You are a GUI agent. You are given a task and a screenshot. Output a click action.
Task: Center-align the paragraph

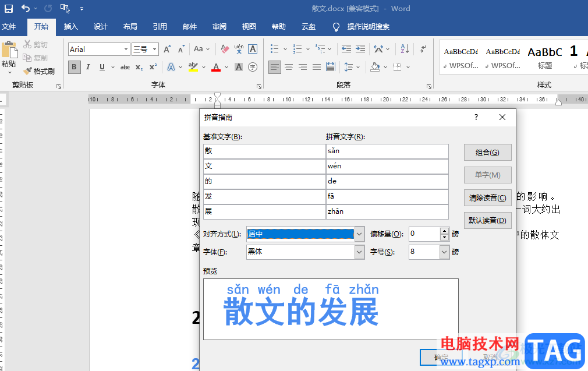coord(289,67)
